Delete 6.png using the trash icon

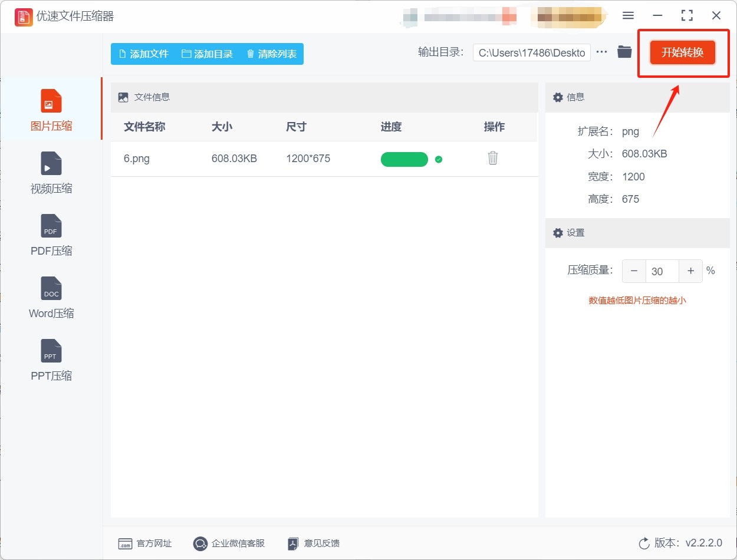493,158
